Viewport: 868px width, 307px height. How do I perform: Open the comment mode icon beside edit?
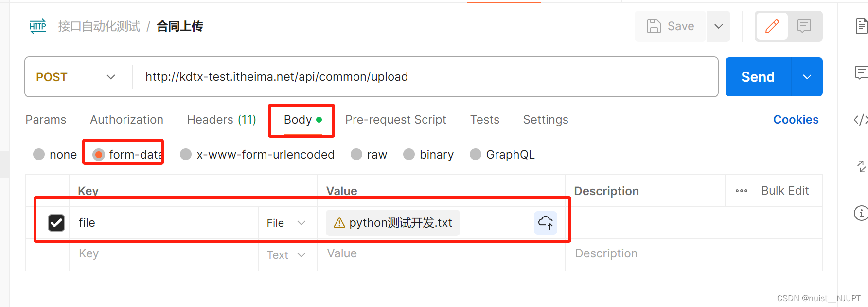point(804,26)
